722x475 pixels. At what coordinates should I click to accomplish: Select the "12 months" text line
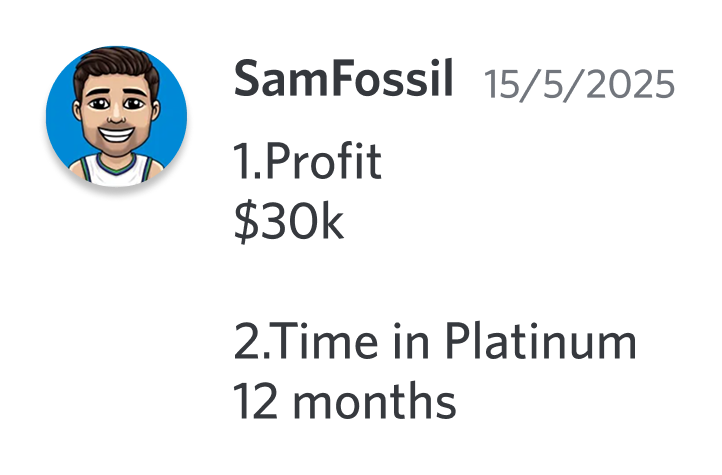point(344,401)
